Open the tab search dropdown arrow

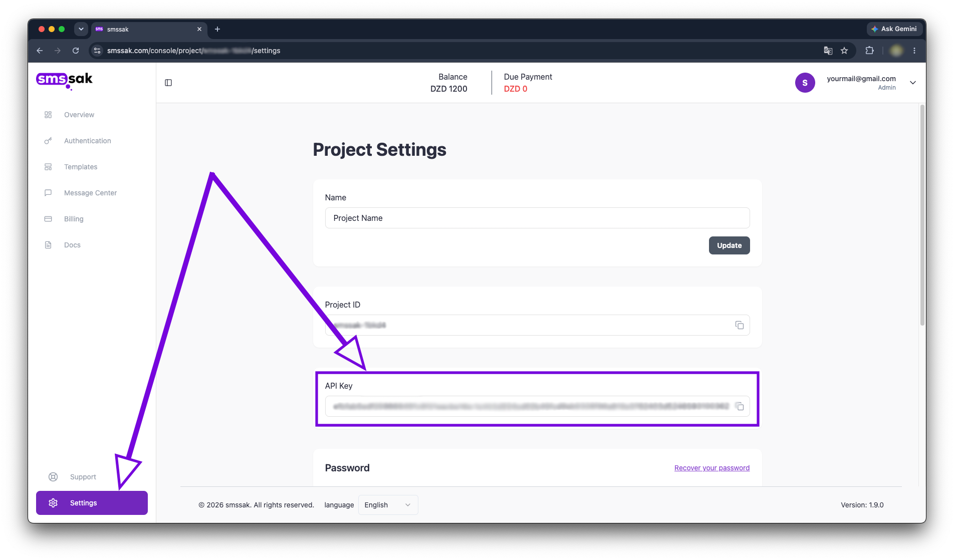(x=81, y=29)
